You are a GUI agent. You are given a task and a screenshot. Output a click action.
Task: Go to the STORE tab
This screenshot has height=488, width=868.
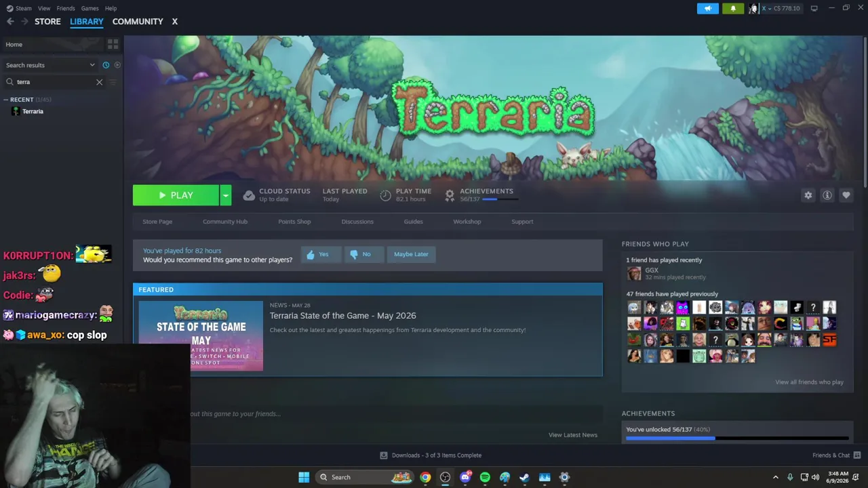(x=47, y=22)
